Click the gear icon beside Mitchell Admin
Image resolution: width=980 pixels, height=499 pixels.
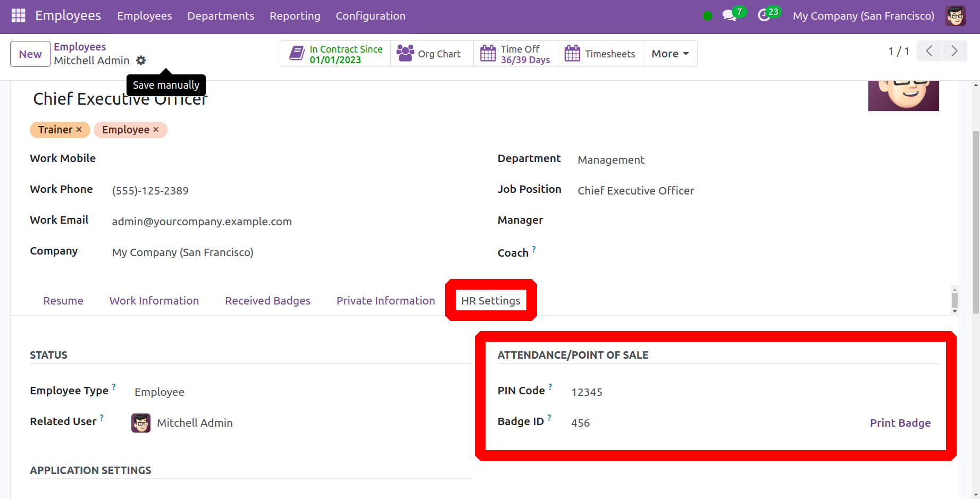pyautogui.click(x=141, y=61)
